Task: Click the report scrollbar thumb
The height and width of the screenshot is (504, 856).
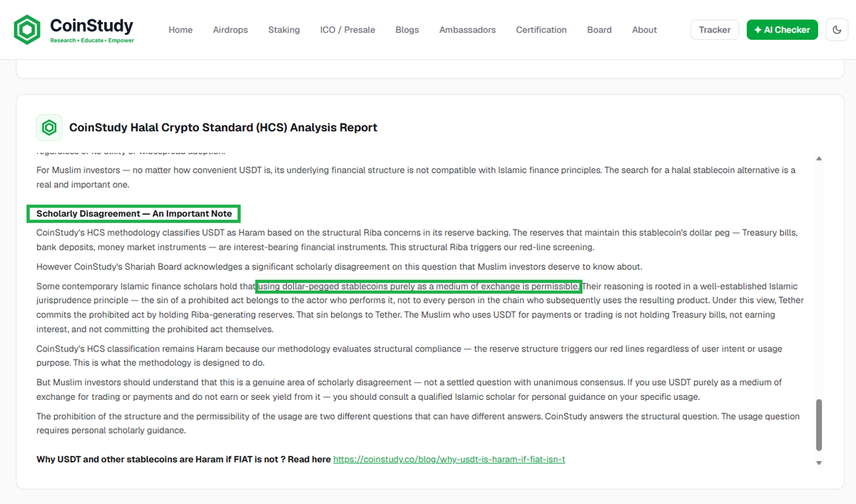Action: pyautogui.click(x=819, y=425)
